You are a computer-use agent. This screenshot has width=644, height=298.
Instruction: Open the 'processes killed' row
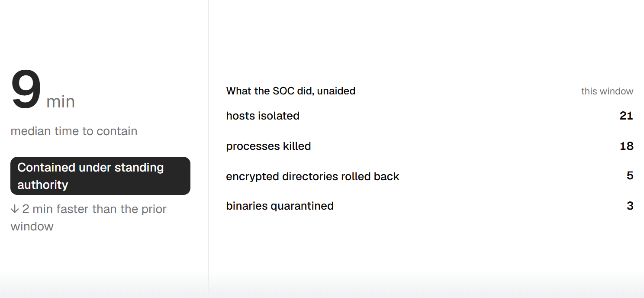tap(430, 146)
